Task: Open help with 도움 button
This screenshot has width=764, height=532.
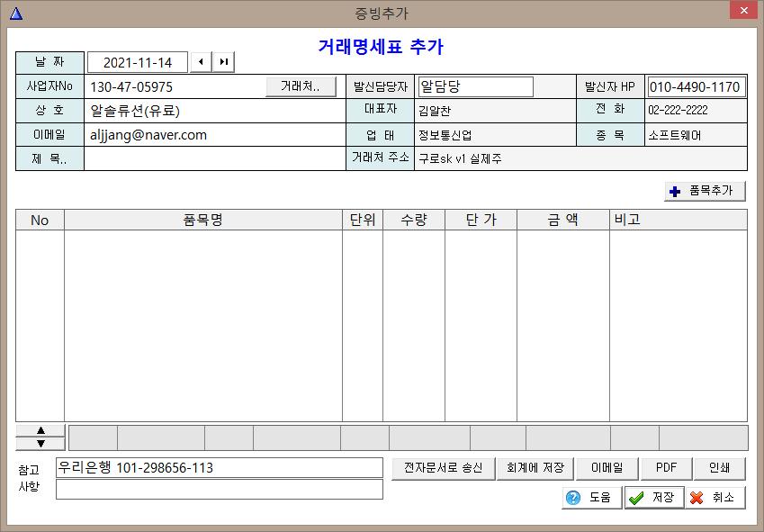Action: click(x=592, y=498)
